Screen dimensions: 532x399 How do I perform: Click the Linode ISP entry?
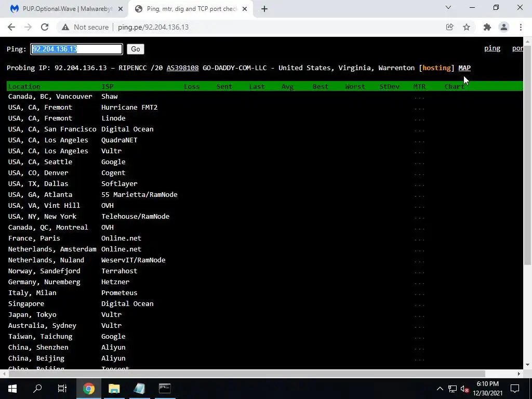113,118
